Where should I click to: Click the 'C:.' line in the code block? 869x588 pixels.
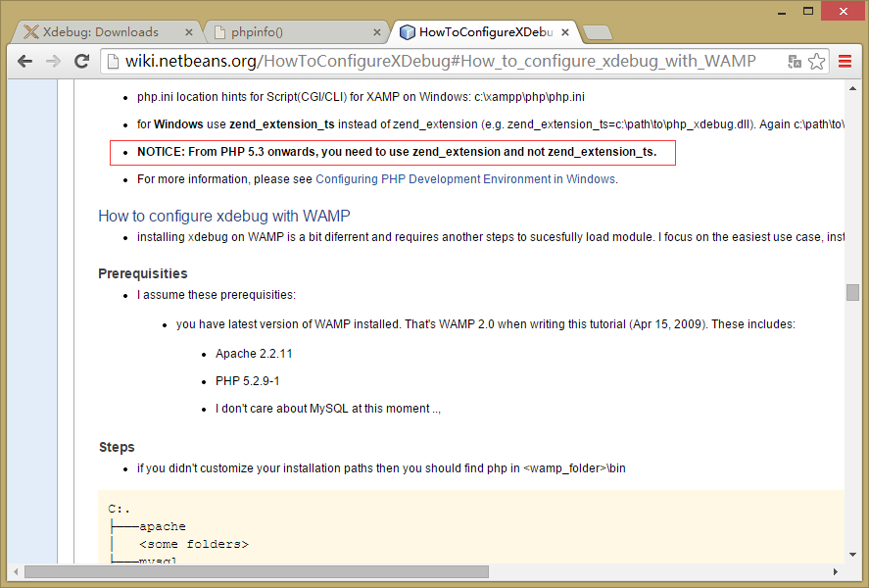coord(120,509)
